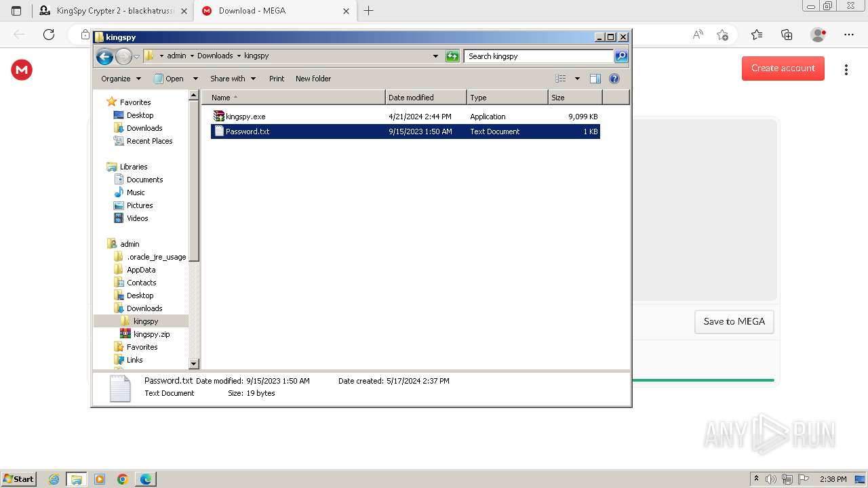Click the browser tab actions icon
The height and width of the screenshot is (488, 868).
(16, 11)
